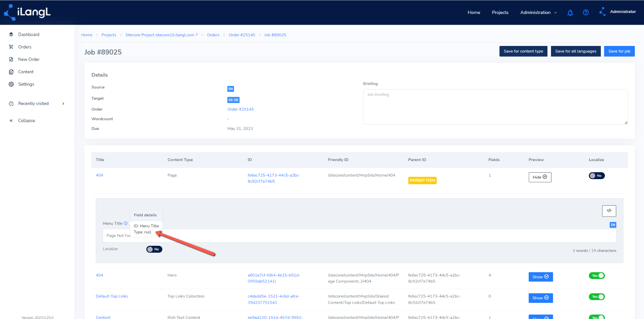This screenshot has width=644, height=319.
Task: Toggle Localize switch for the Content row
Action: click(x=596, y=317)
